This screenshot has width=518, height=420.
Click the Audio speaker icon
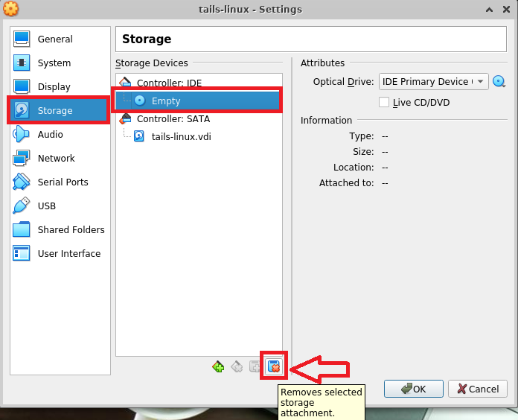[x=21, y=134]
